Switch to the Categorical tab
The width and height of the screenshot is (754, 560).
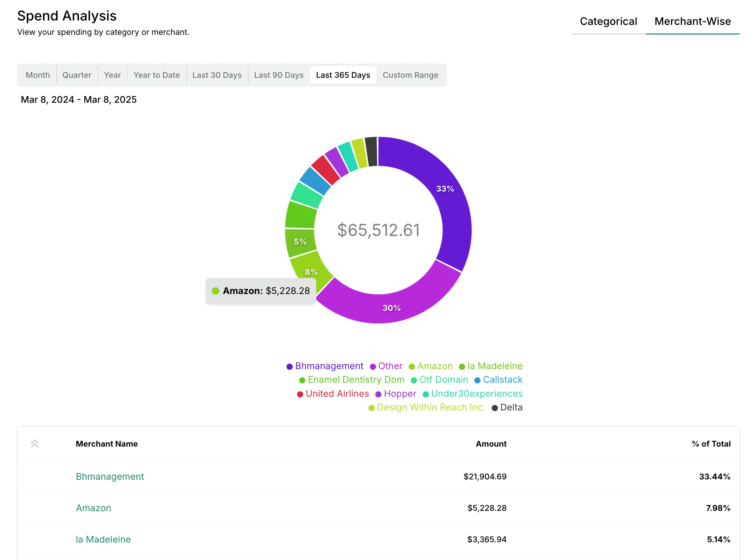pyautogui.click(x=608, y=21)
